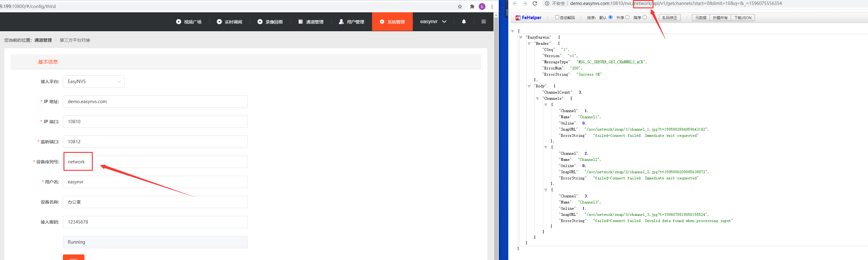868x260 pixels.
Task: Click the Running status field
Action: coord(155,242)
